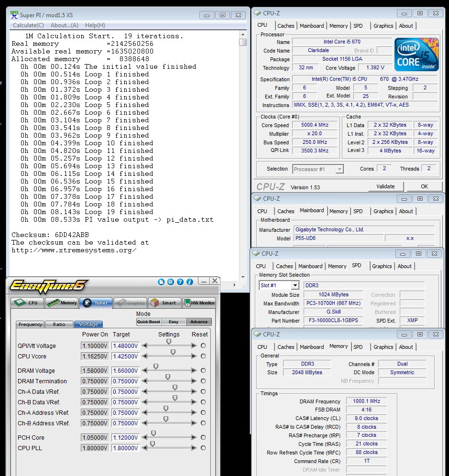This screenshot has width=449, height=476.
Task: Select the Ratio sub-tab in Tuner
Action: [59, 324]
